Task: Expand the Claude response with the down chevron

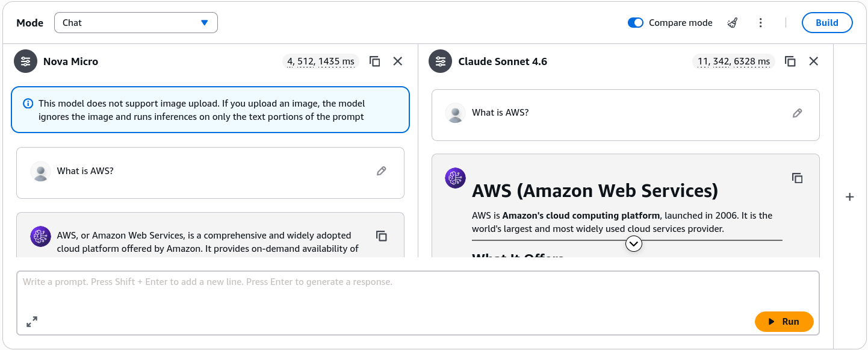Action: 634,243
